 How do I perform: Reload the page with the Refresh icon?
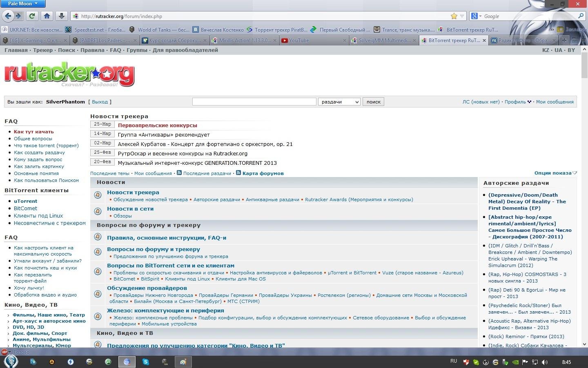coord(32,16)
